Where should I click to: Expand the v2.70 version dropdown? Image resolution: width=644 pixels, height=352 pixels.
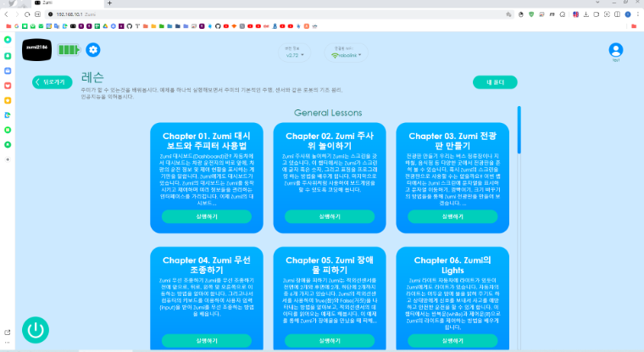tap(293, 56)
